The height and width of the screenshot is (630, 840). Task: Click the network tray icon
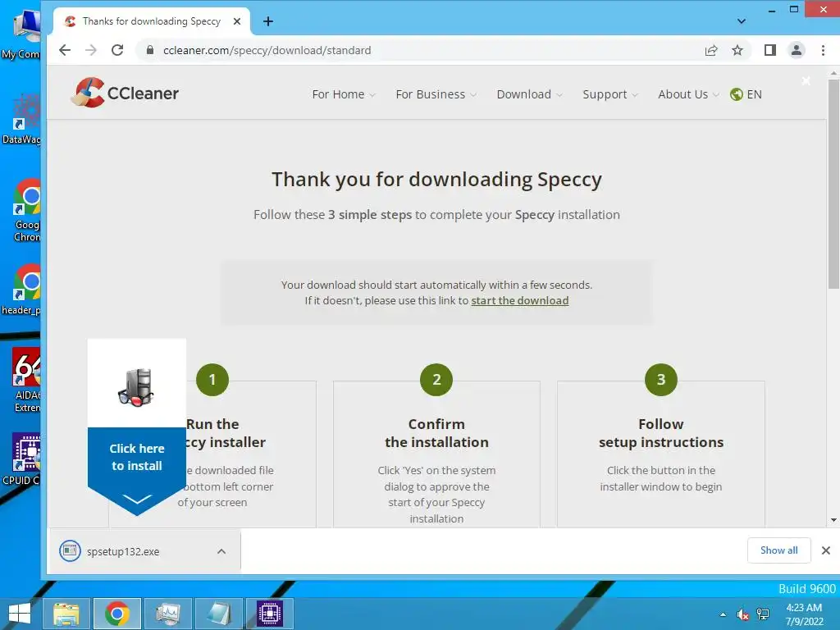(x=763, y=614)
